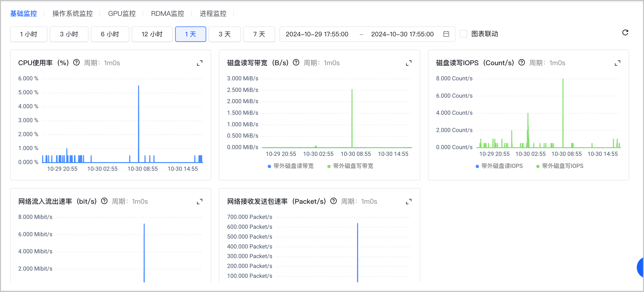The width and height of the screenshot is (644, 292).
Task: Click the 700.000 Packet/s axis label
Action: pyautogui.click(x=249, y=217)
